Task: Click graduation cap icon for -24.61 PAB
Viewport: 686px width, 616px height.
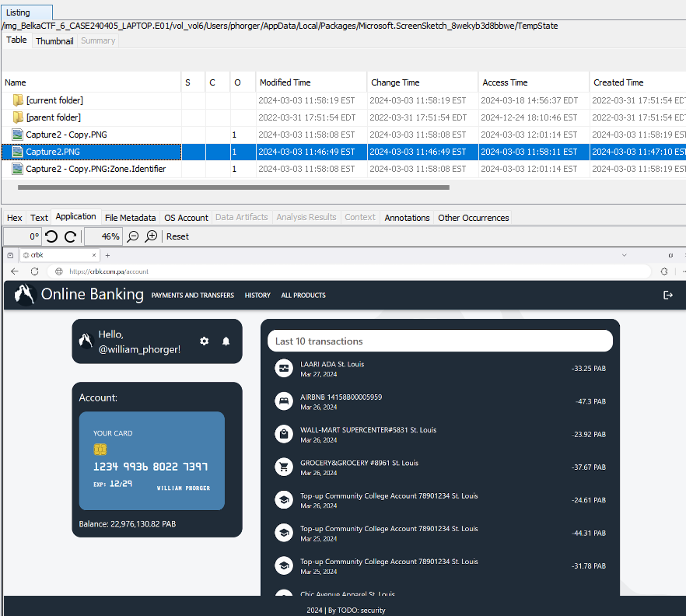Action: click(283, 499)
